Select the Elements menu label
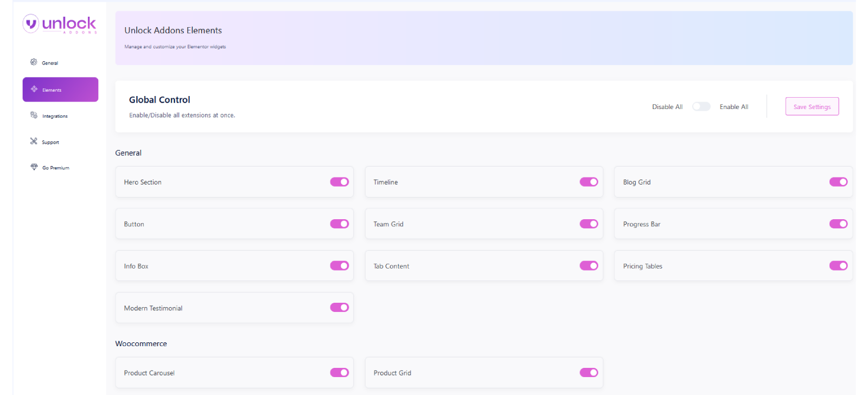The height and width of the screenshot is (395, 868). click(x=52, y=90)
